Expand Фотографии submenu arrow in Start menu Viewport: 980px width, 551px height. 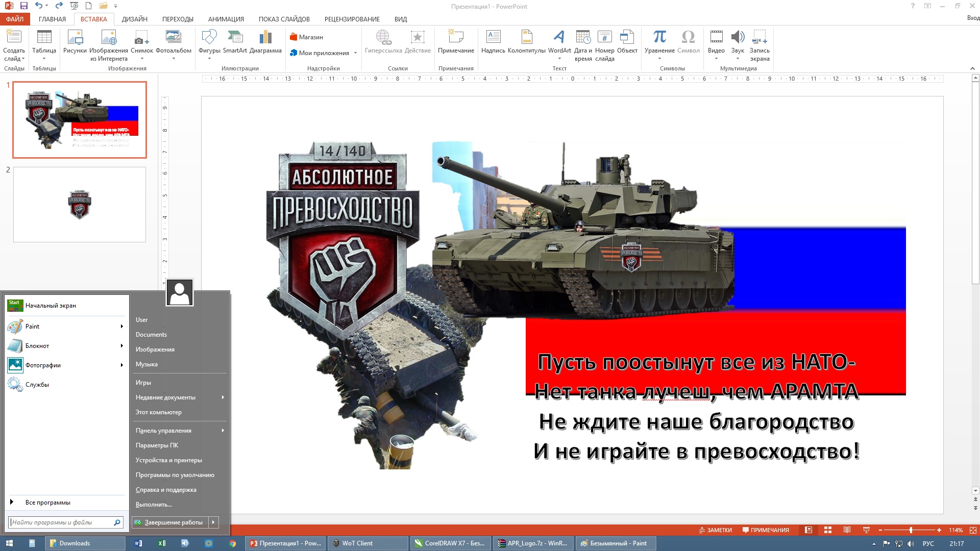click(121, 365)
